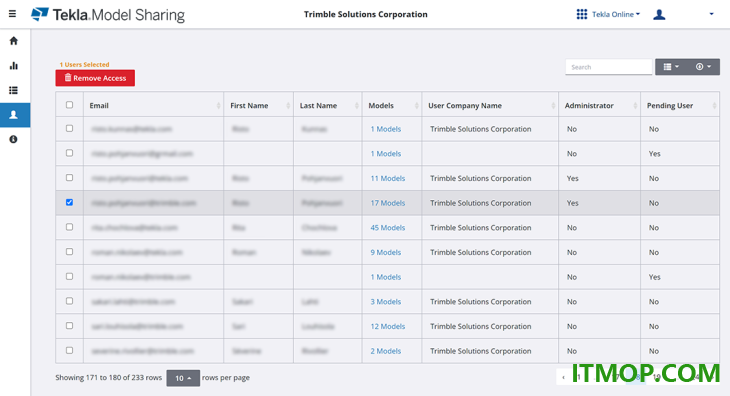Click the Remove Access button
The width and height of the screenshot is (730, 396).
95,78
